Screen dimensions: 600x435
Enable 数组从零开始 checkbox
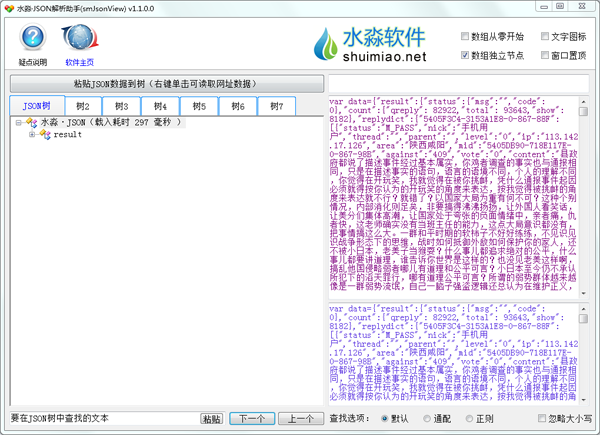pyautogui.click(x=464, y=37)
